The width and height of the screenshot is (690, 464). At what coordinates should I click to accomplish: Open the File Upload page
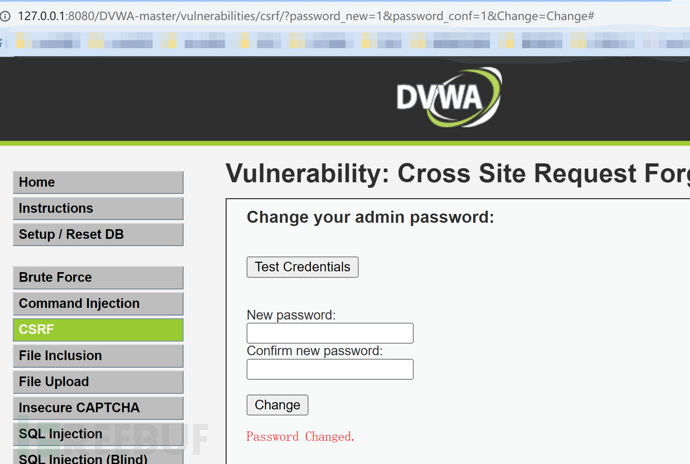coord(98,381)
